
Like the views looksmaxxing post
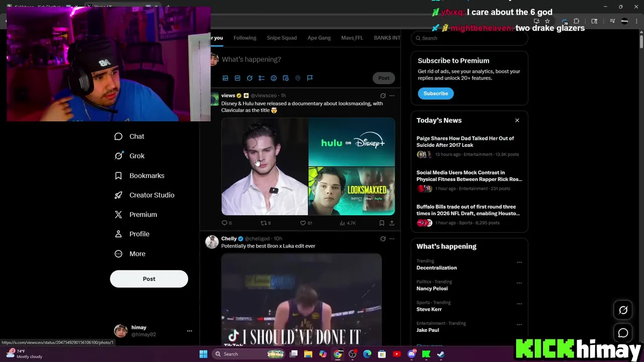(x=305, y=223)
